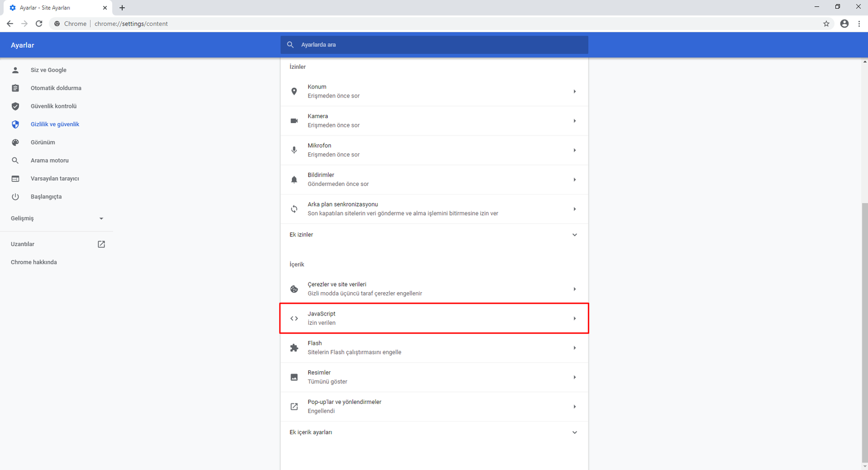The height and width of the screenshot is (470, 868).
Task: Open the Çerezler ve site verileri row
Action: tap(433, 289)
